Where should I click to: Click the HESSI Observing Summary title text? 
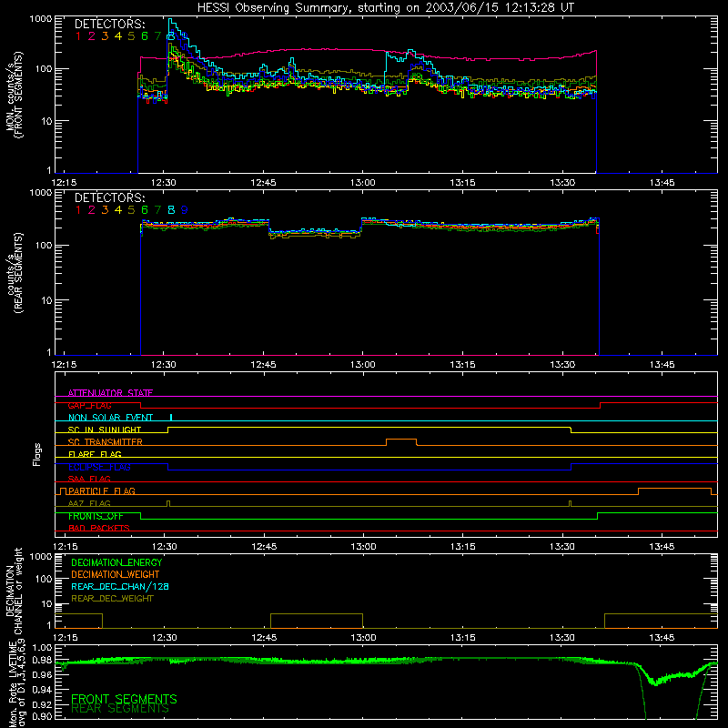point(385,8)
